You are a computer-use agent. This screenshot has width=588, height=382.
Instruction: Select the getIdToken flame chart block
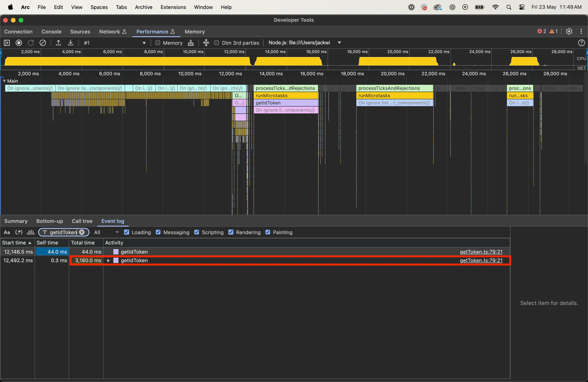pos(286,103)
